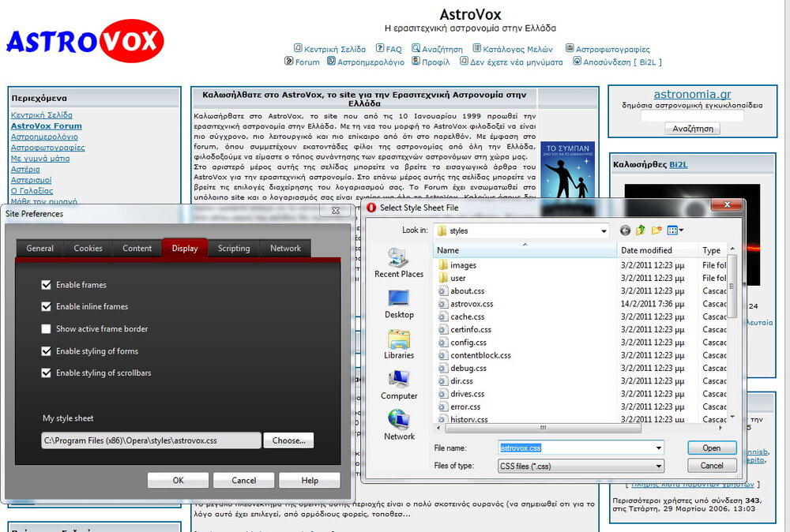Uncheck the Enable frames checkbox

(47, 285)
